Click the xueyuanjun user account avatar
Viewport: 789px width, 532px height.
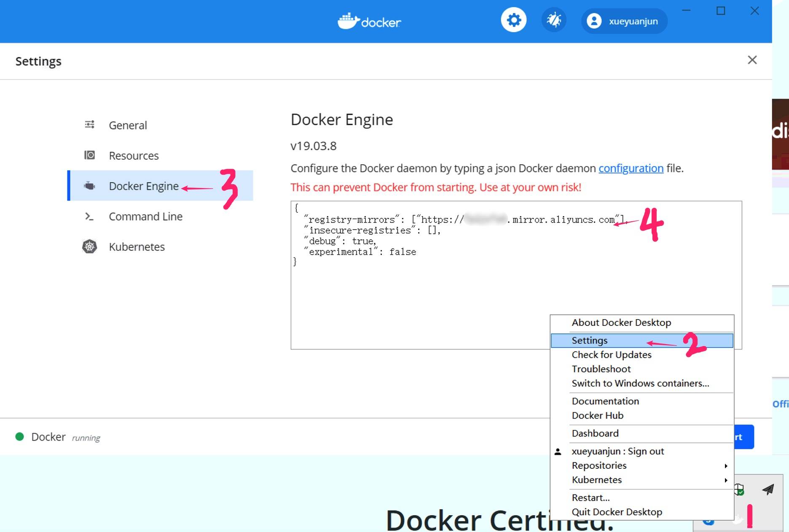click(x=594, y=21)
